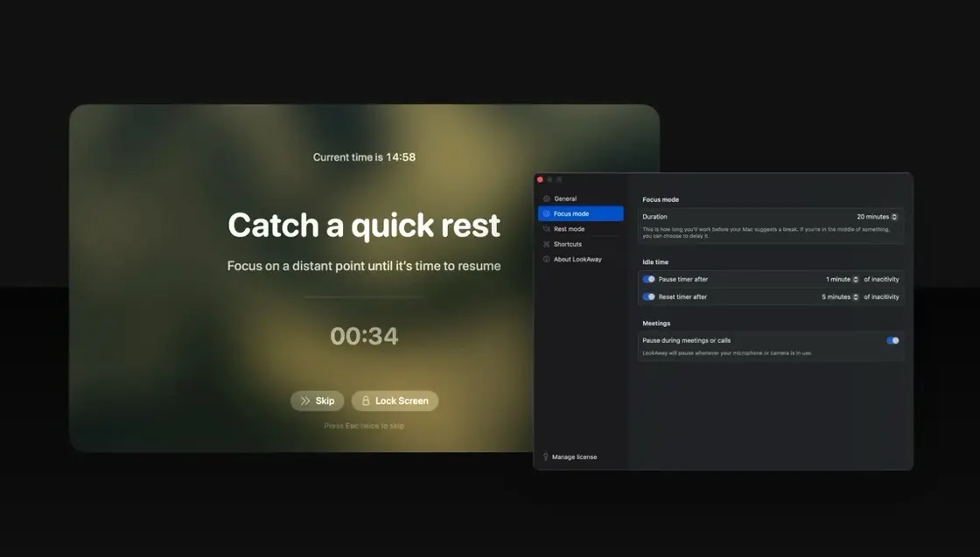This screenshot has width=980, height=557.
Task: Switch to the Rest mode section
Action: pos(581,229)
